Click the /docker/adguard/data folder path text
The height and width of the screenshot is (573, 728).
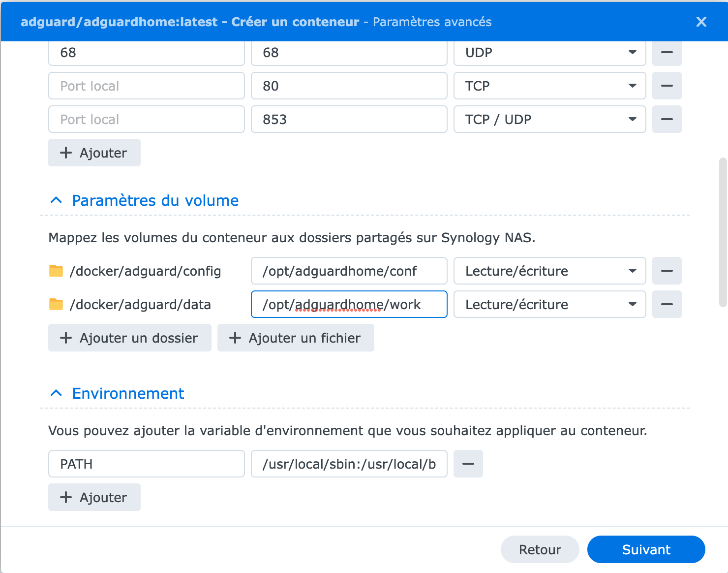point(140,305)
